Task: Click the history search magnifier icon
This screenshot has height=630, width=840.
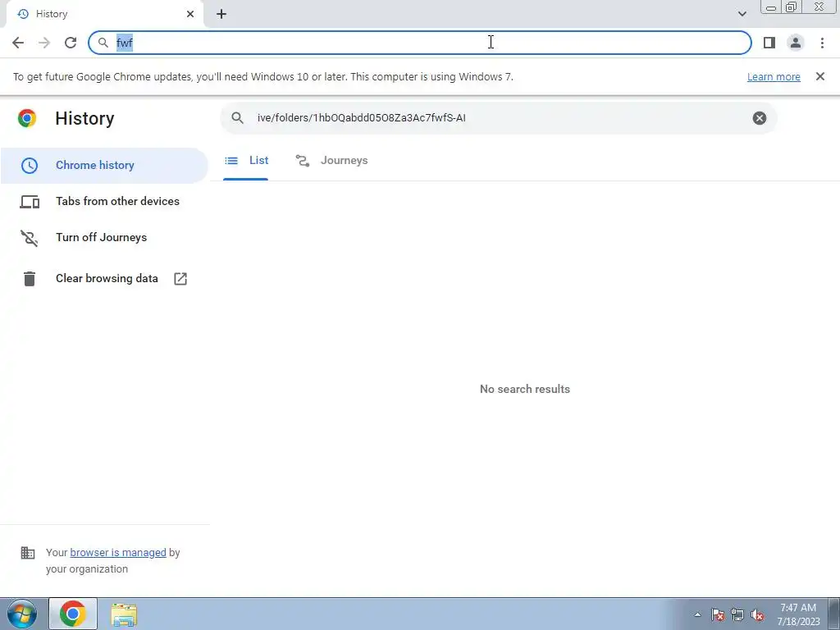Action: [x=237, y=118]
